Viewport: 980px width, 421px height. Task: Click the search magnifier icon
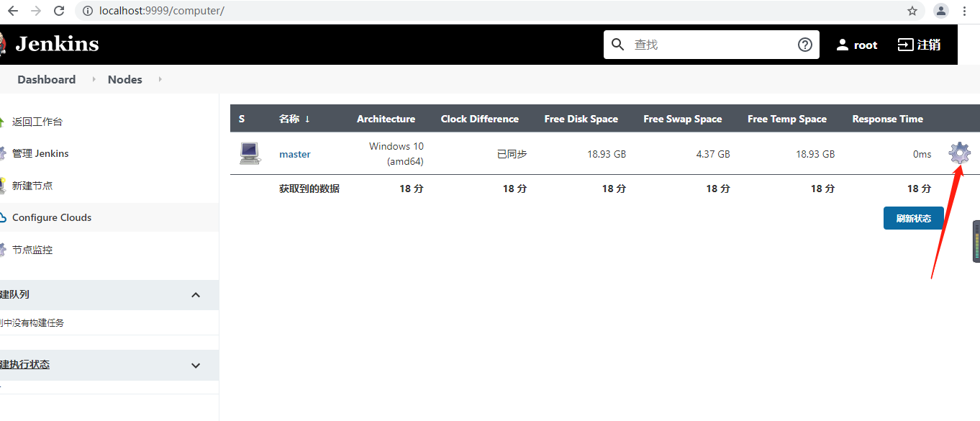(617, 45)
